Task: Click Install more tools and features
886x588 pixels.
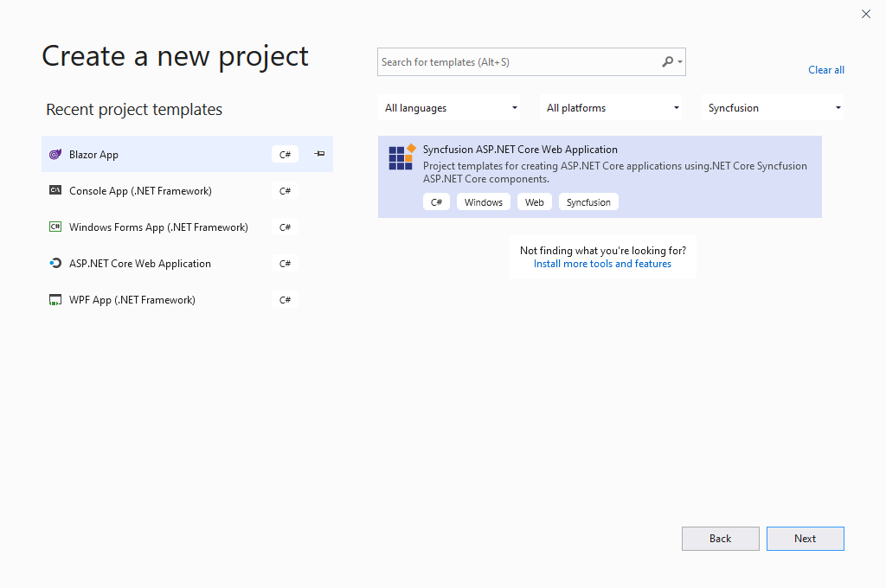Action: tap(602, 264)
